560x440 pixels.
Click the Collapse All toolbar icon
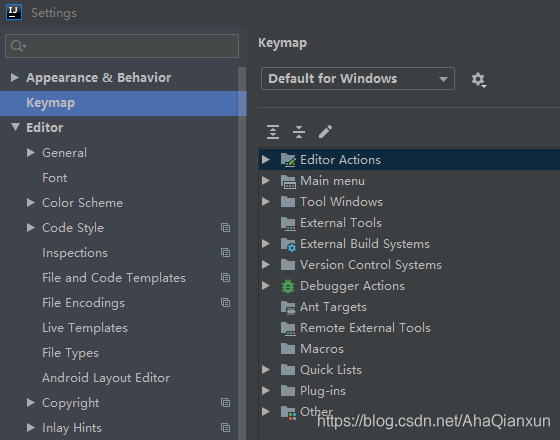click(x=299, y=132)
